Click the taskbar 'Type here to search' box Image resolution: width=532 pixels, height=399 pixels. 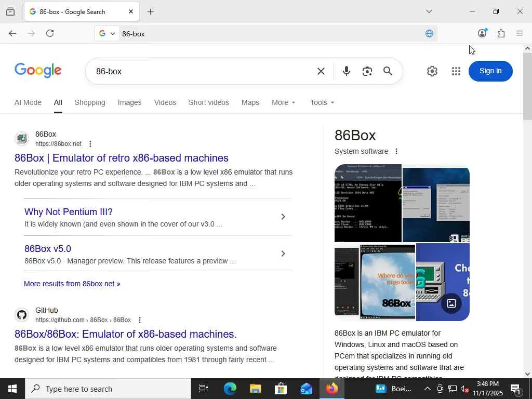tap(108, 389)
